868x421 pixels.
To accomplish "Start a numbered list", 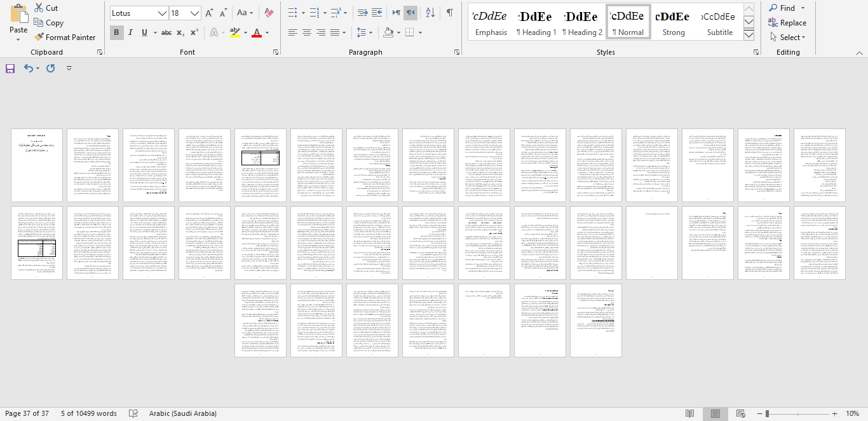I will pyautogui.click(x=314, y=13).
